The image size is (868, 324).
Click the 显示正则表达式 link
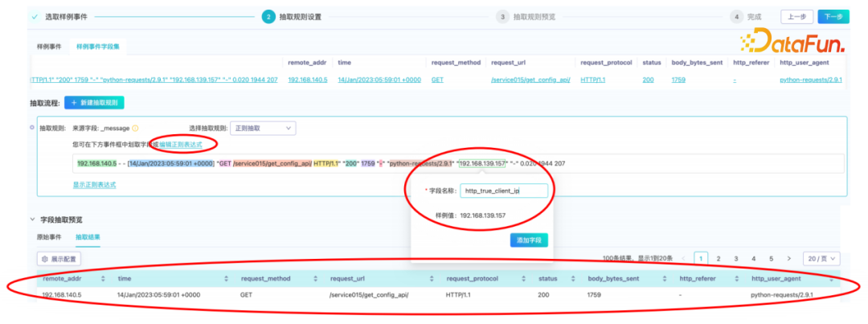[x=94, y=184]
